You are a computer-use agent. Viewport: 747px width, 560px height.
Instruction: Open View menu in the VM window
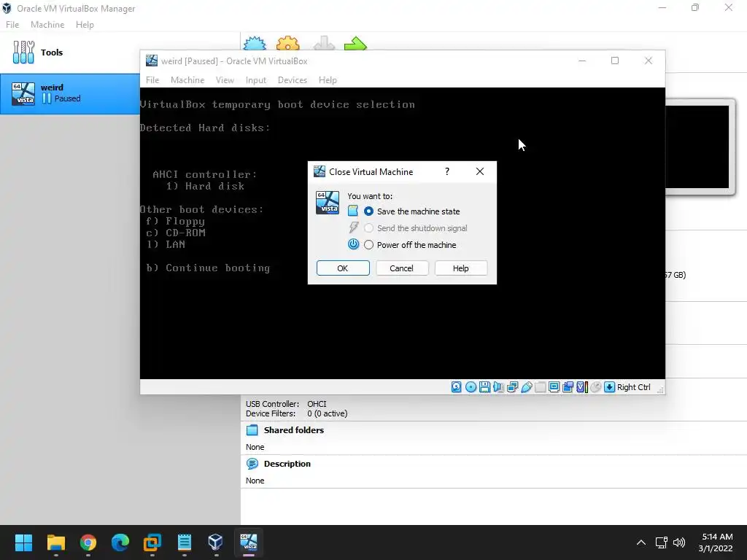coord(225,80)
